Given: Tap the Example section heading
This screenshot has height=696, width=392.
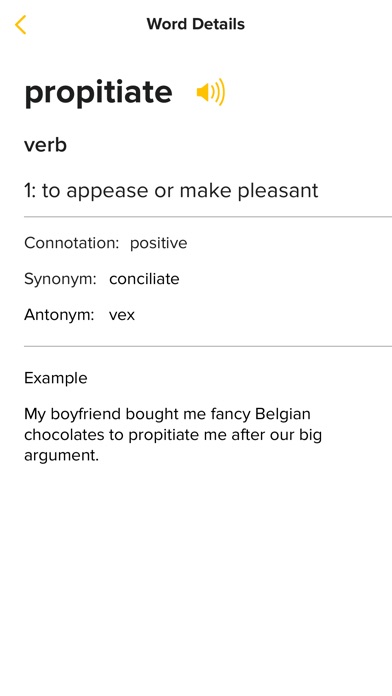Looking at the screenshot, I should (55, 378).
